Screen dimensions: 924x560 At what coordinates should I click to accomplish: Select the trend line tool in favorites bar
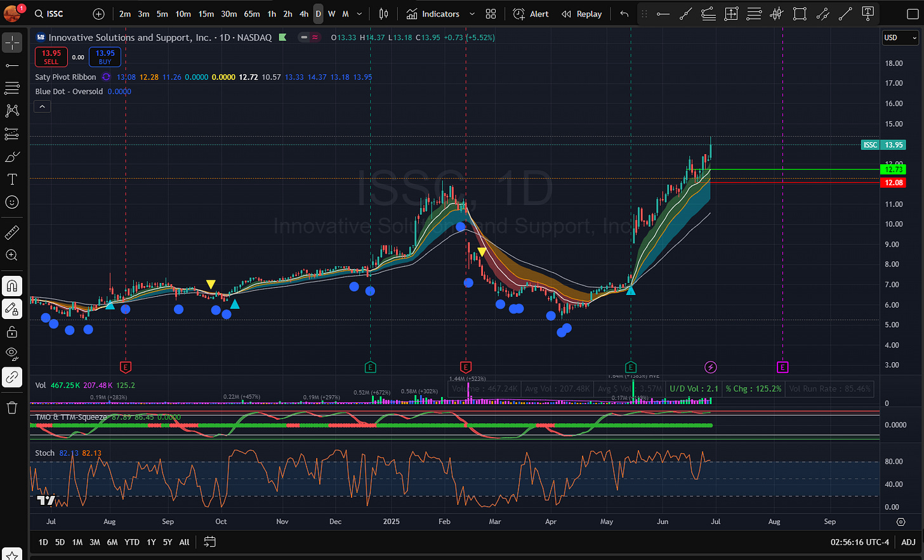[685, 14]
